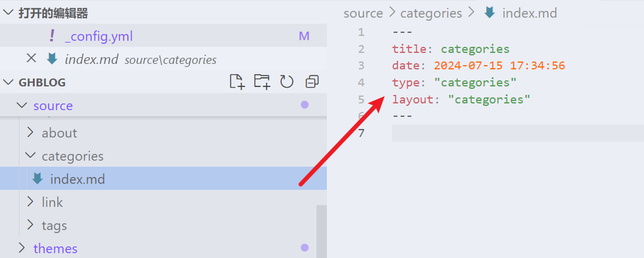Close the index.md open editor entry
Screen dimensions: 644x258
pyautogui.click(x=31, y=58)
